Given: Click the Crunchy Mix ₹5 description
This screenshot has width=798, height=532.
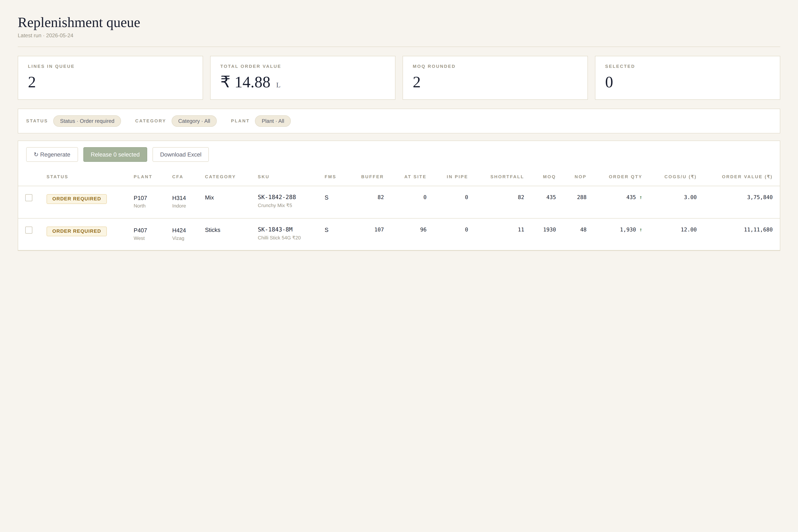Looking at the screenshot, I should point(275,206).
